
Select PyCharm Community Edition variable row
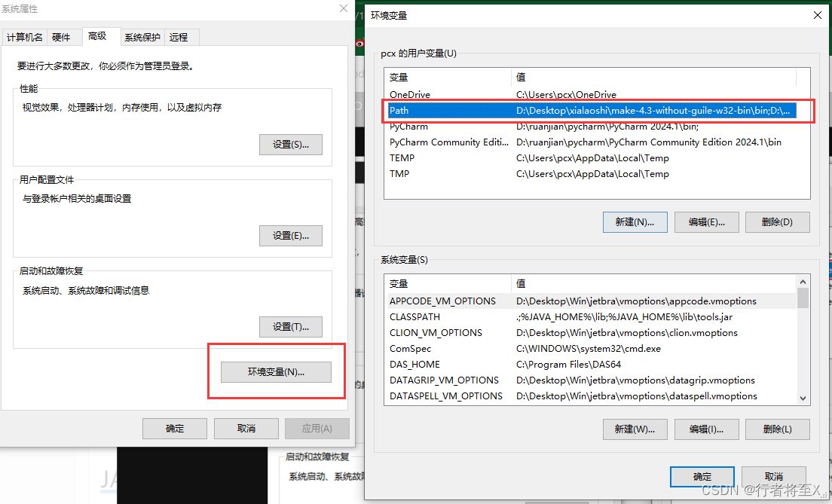(592, 142)
